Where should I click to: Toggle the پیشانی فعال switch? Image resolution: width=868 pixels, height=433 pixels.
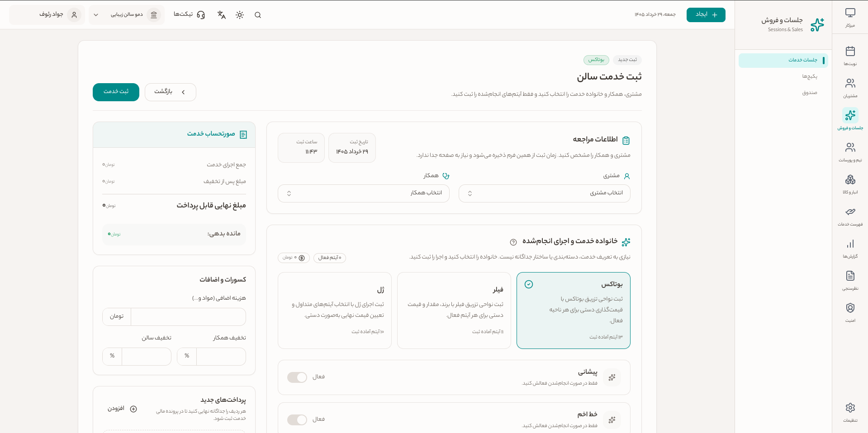click(x=297, y=377)
